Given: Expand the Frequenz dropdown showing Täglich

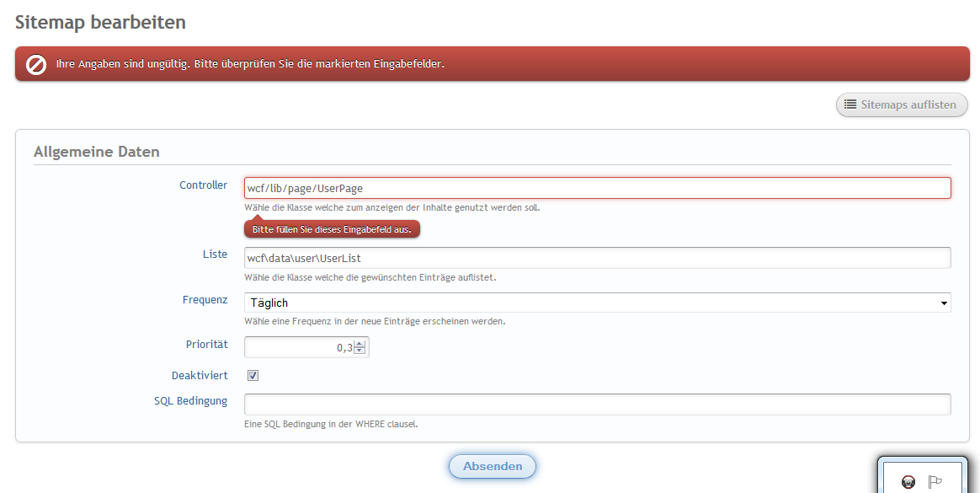Looking at the screenshot, I should (x=597, y=303).
